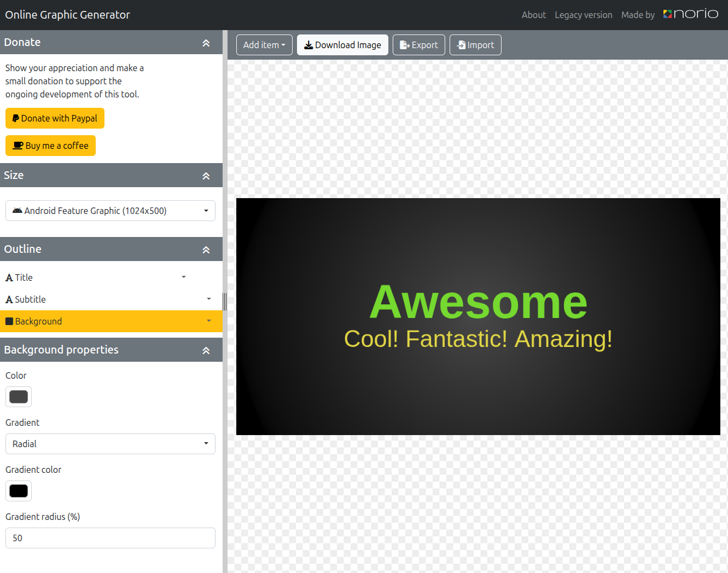This screenshot has width=728, height=573.
Task: Click the export file icon
Action: point(405,45)
